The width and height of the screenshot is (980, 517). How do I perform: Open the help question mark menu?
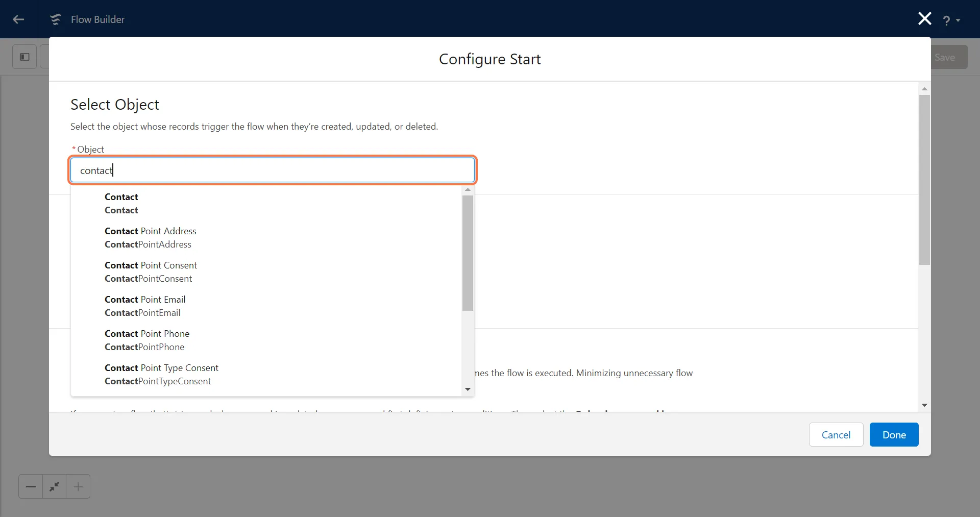coord(950,20)
